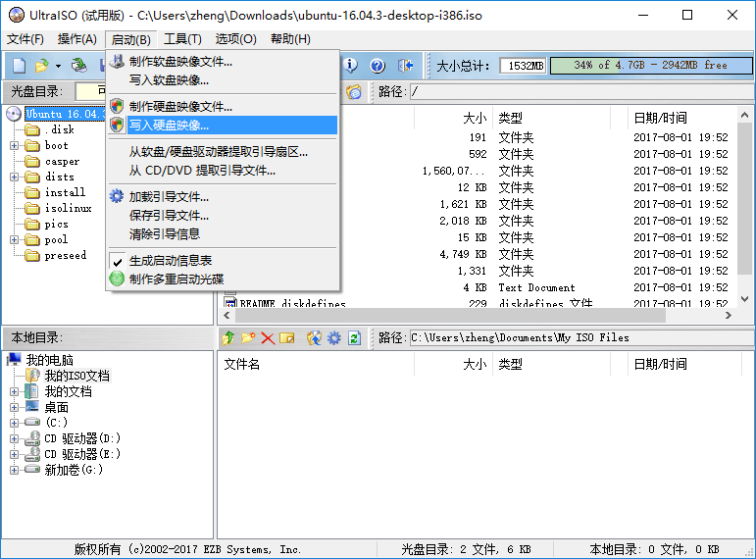Select the Text Document row of 4 KB
Image resolution: width=756 pixels, height=559 pixels.
[x=478, y=287]
